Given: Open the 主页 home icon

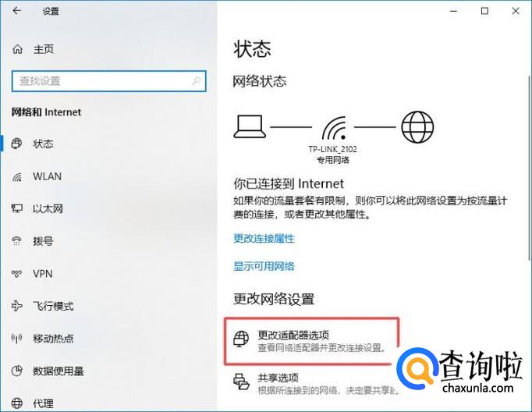Looking at the screenshot, I should pos(18,49).
